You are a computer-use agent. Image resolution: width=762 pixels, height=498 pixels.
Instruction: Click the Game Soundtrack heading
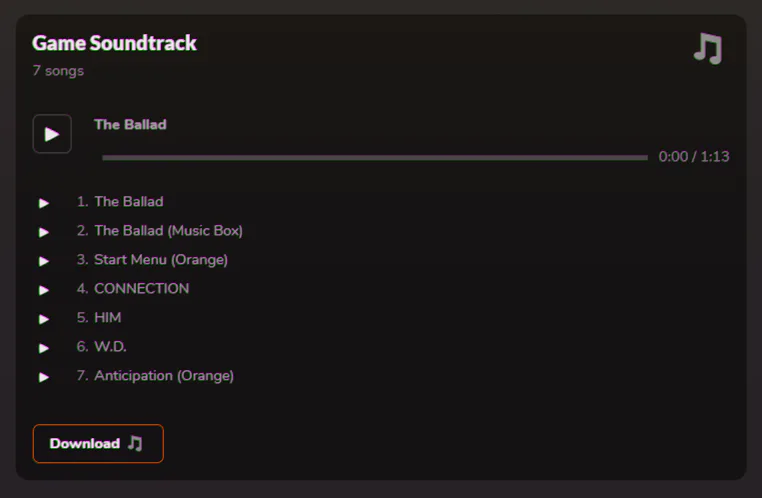[x=114, y=43]
